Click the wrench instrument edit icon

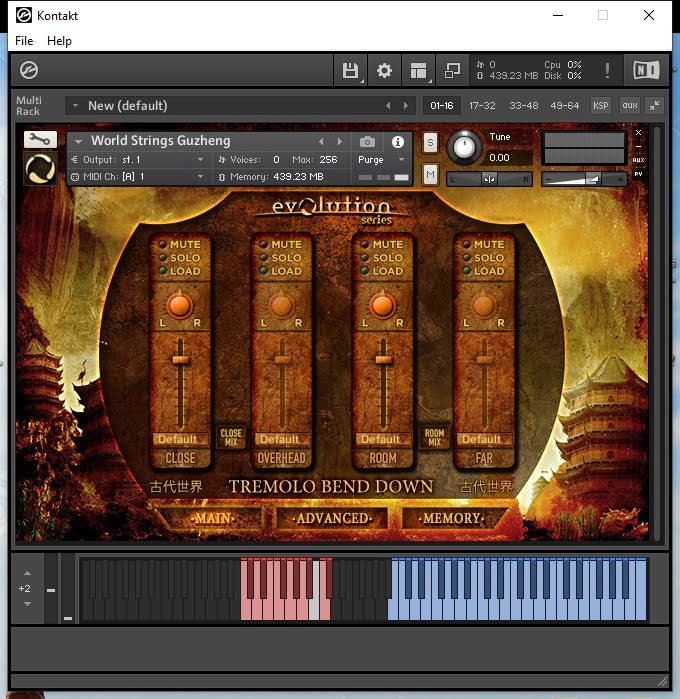[x=40, y=140]
